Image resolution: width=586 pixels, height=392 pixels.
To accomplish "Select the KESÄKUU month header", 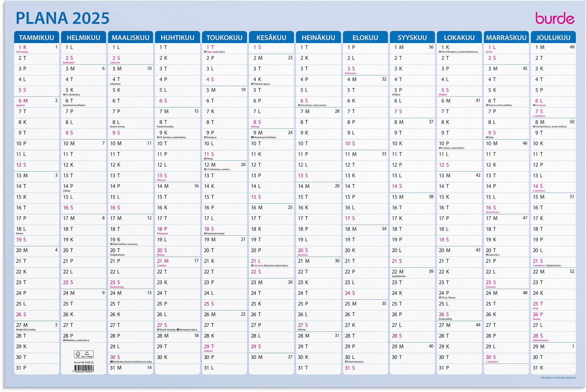I will [x=271, y=38].
